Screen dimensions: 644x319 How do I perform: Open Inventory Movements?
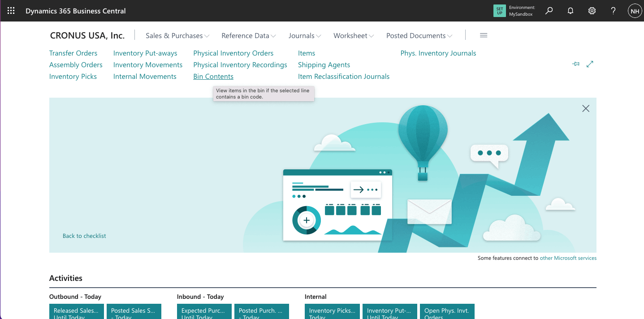(x=148, y=65)
